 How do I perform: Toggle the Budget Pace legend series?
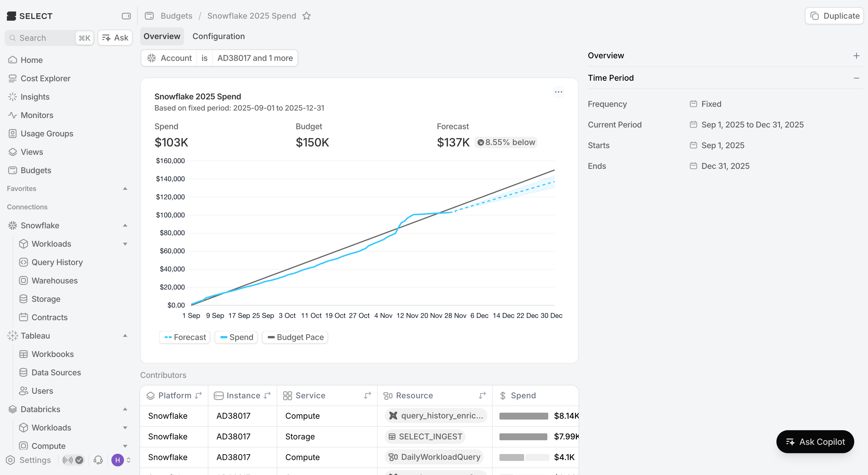point(295,337)
